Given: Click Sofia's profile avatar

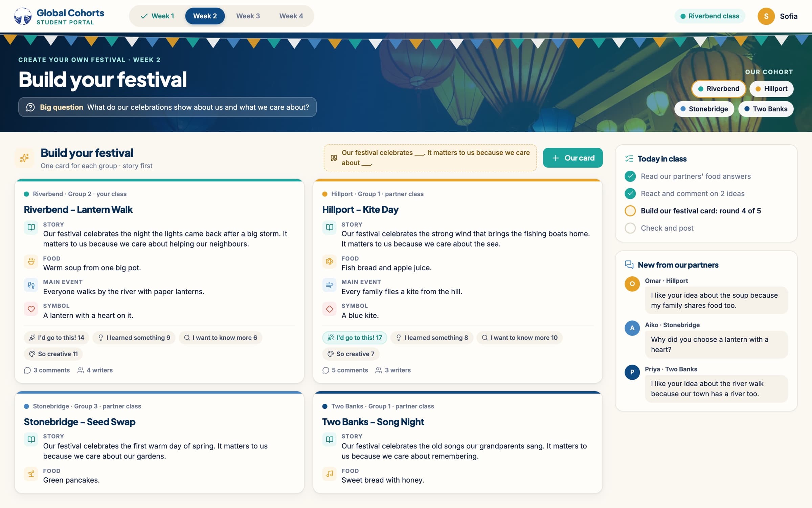Looking at the screenshot, I should pos(766,16).
